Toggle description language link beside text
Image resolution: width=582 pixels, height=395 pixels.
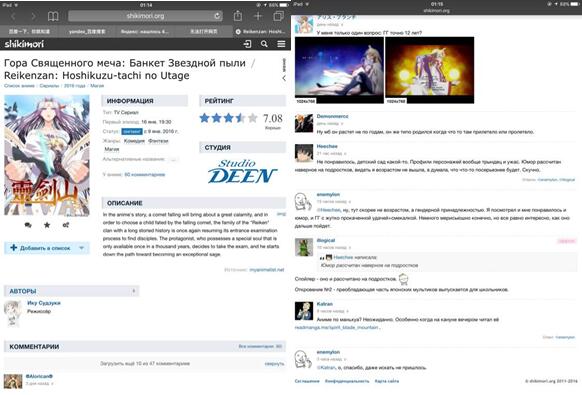pos(281,214)
